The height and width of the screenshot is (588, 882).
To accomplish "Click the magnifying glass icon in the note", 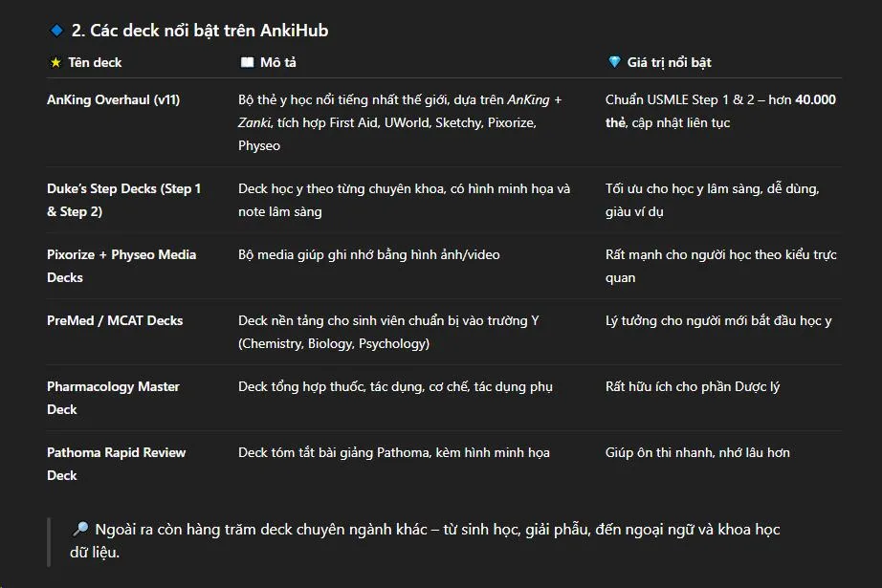I will [80, 530].
